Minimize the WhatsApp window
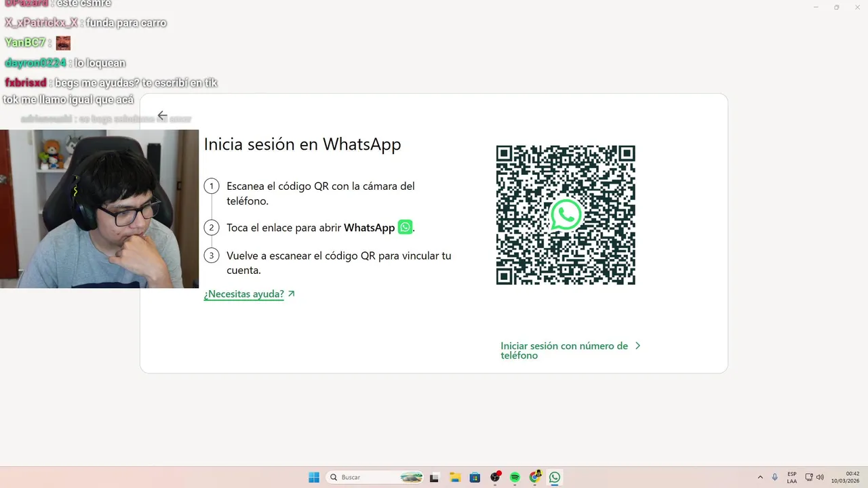The width and height of the screenshot is (868, 488). pyautogui.click(x=816, y=7)
